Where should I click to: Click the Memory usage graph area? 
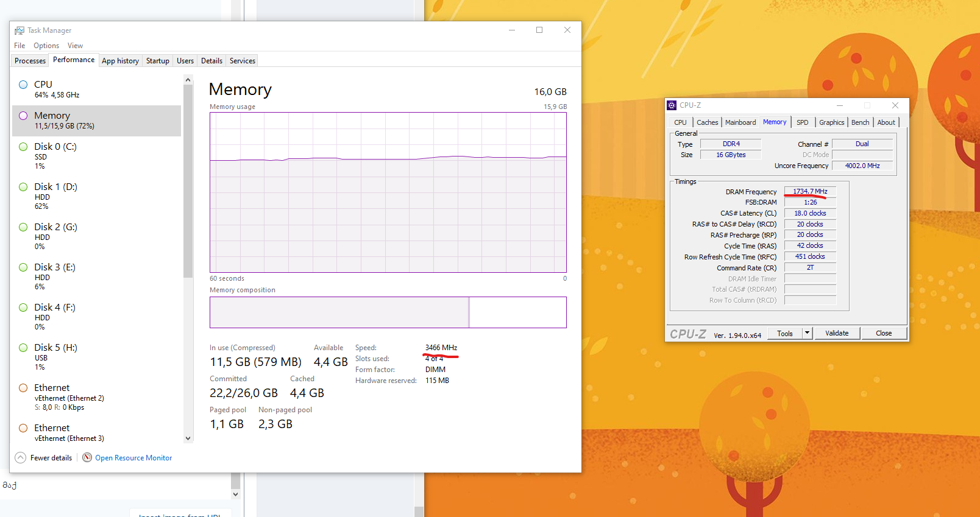(x=388, y=192)
